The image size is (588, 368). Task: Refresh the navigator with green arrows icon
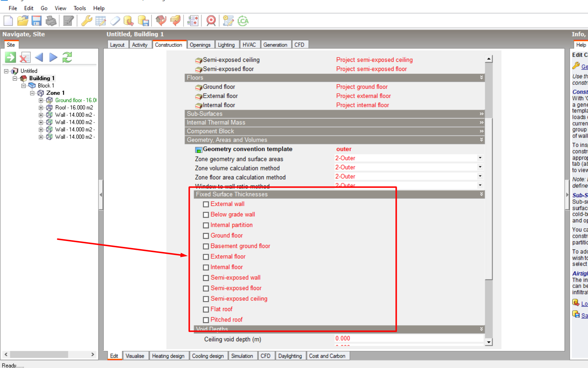point(67,57)
